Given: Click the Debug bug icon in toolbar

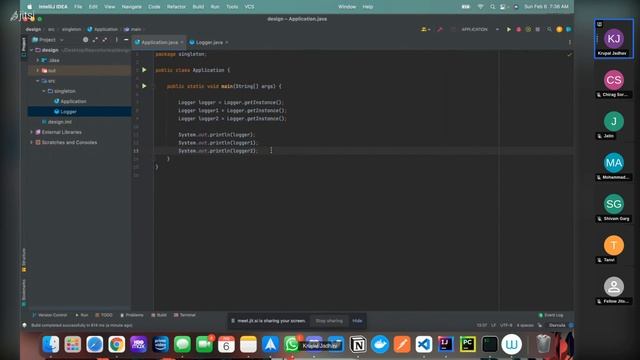Looking at the screenshot, I should 518,29.
